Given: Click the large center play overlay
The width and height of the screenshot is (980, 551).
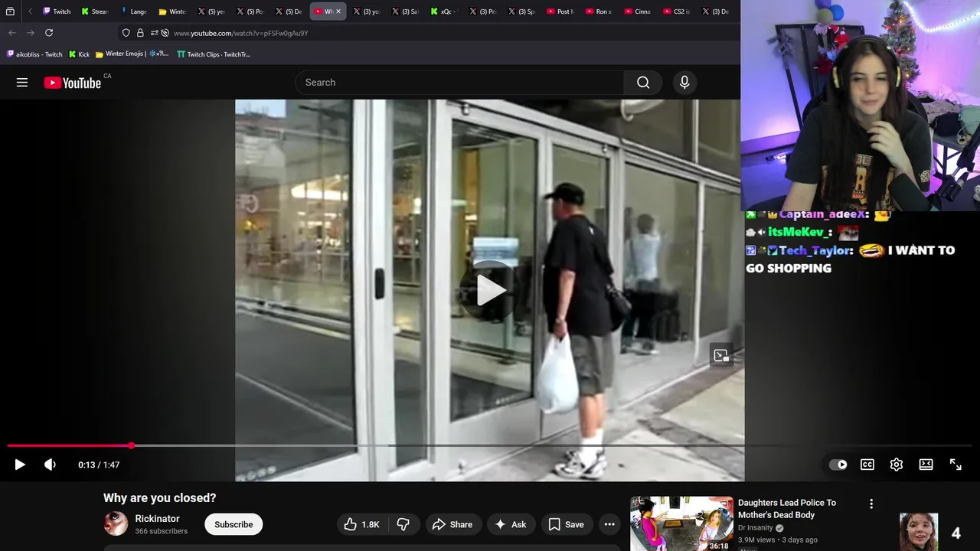Looking at the screenshot, I should click(x=490, y=290).
